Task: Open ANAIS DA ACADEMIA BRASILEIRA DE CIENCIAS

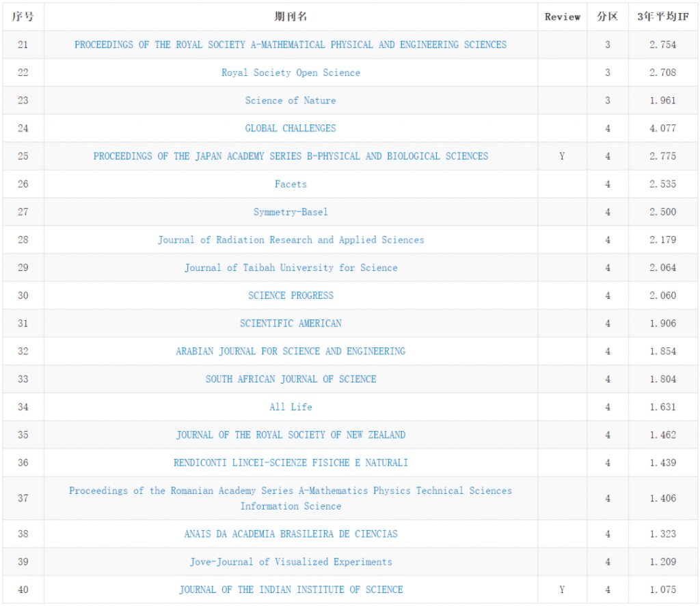Action: point(291,534)
